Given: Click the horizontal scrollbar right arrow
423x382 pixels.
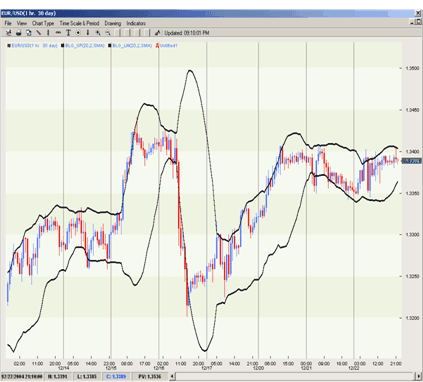Looking at the screenshot, I should (419, 377).
